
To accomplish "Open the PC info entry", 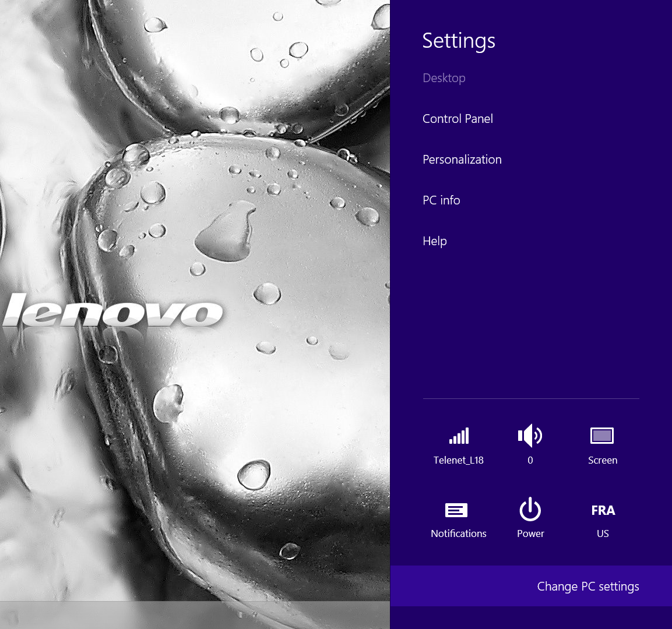I will (441, 200).
